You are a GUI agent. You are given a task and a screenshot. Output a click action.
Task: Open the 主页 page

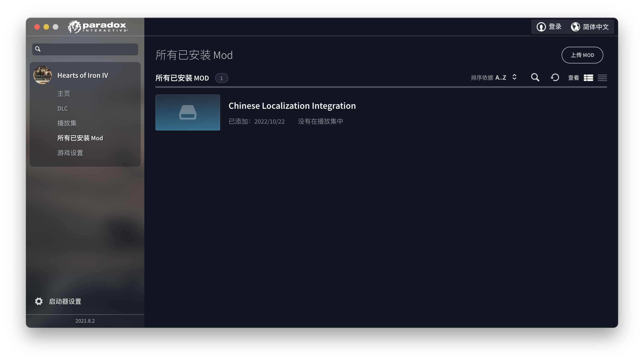pos(64,94)
